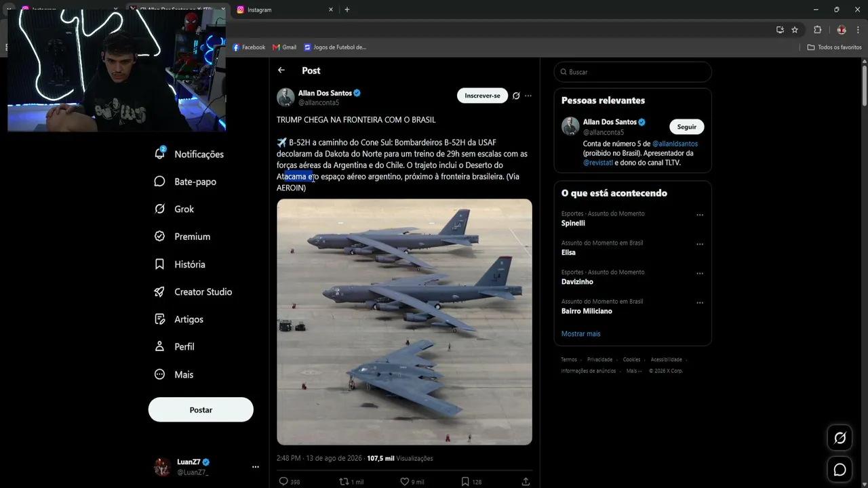Open Allan Dos Santos avatar in the post
Image resolution: width=868 pixels, height=488 pixels.
click(285, 97)
